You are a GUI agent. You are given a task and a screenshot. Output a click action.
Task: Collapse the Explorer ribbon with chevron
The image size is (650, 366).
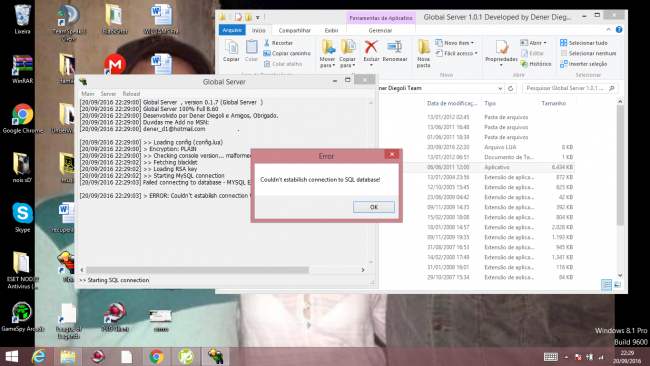click(x=609, y=29)
